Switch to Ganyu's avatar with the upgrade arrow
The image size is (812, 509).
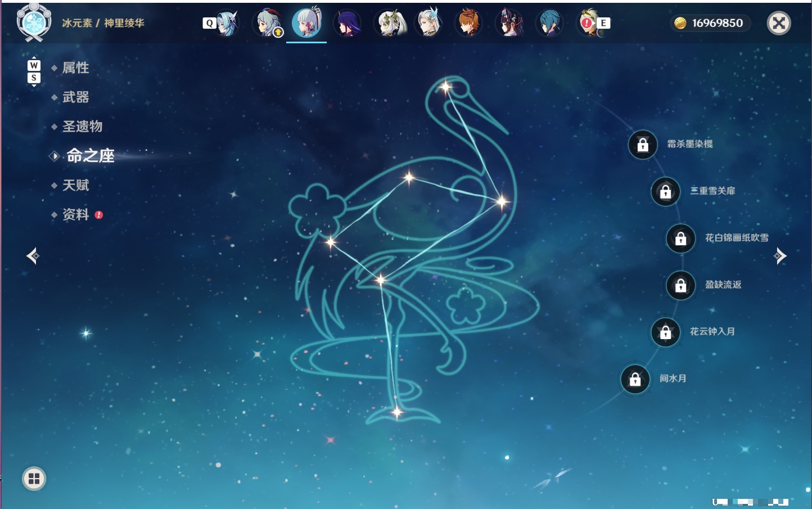(x=268, y=23)
